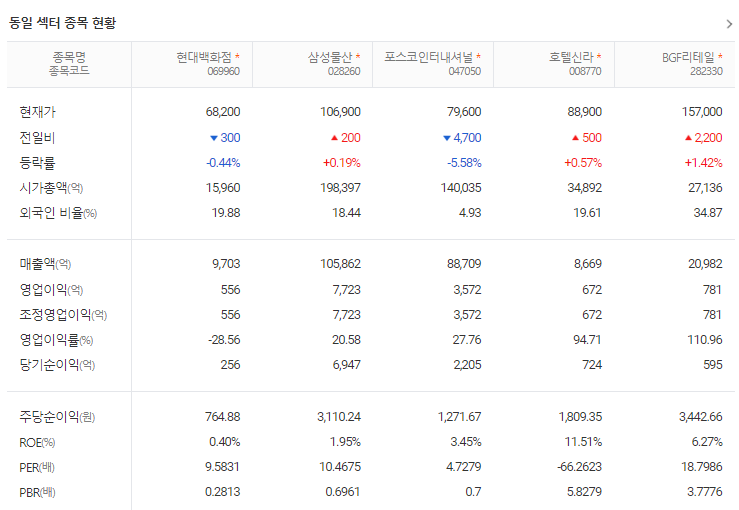739x510 pixels.
Task: Click the 전일비 row label
Action: point(37,138)
